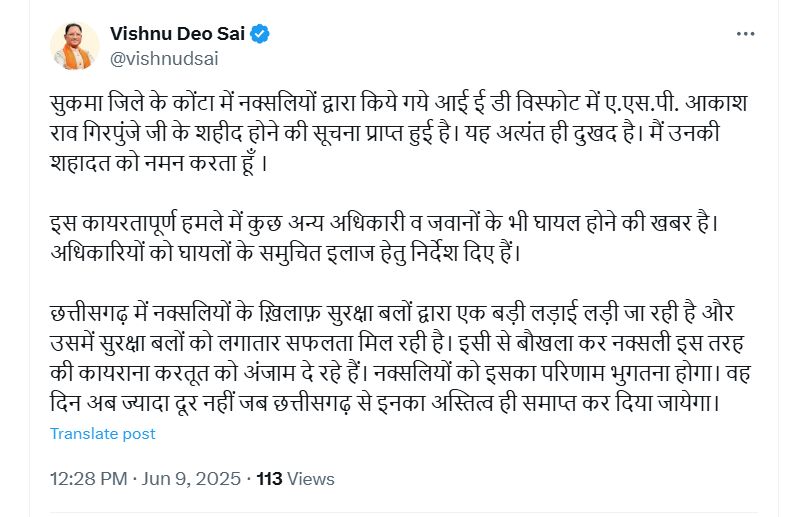The width and height of the screenshot is (799, 517).
Task: Open Vishnu Deo Sai's profile picture
Action: [x=75, y=46]
